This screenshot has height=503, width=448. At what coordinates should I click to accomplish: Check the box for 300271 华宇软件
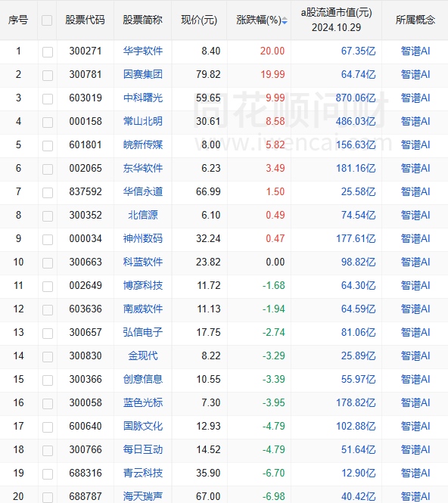click(x=48, y=51)
